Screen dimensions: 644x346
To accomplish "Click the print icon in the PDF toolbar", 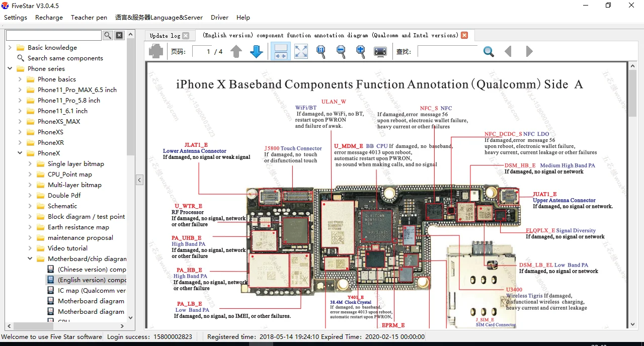I will [156, 51].
